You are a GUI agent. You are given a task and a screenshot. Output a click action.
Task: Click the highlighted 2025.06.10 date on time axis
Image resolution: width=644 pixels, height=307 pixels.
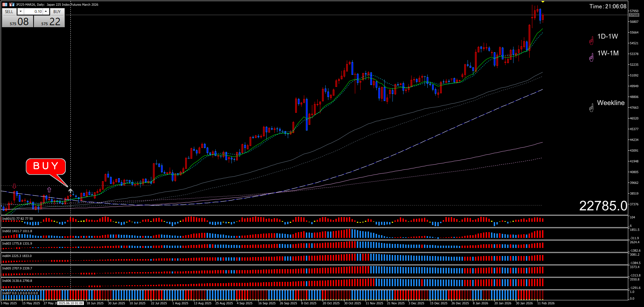coord(70,303)
